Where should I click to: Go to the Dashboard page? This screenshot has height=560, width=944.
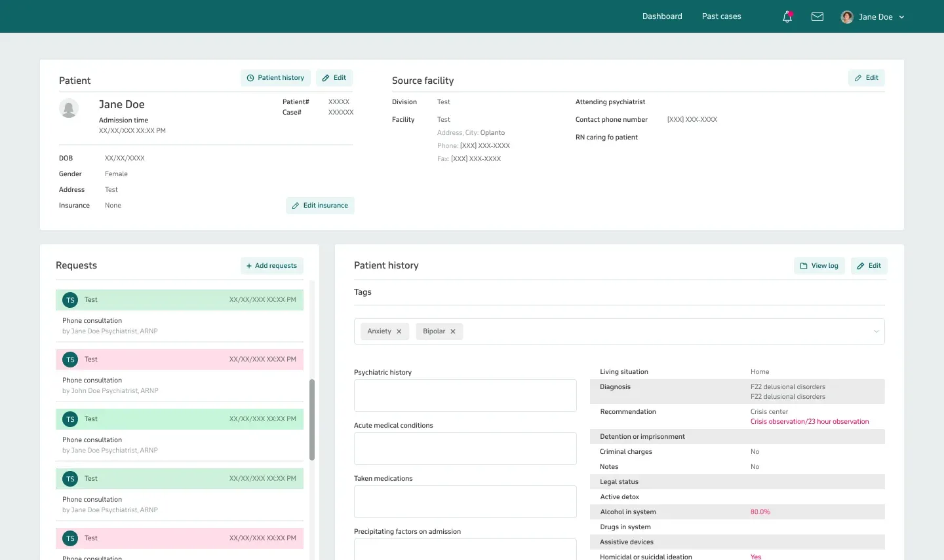click(x=662, y=16)
